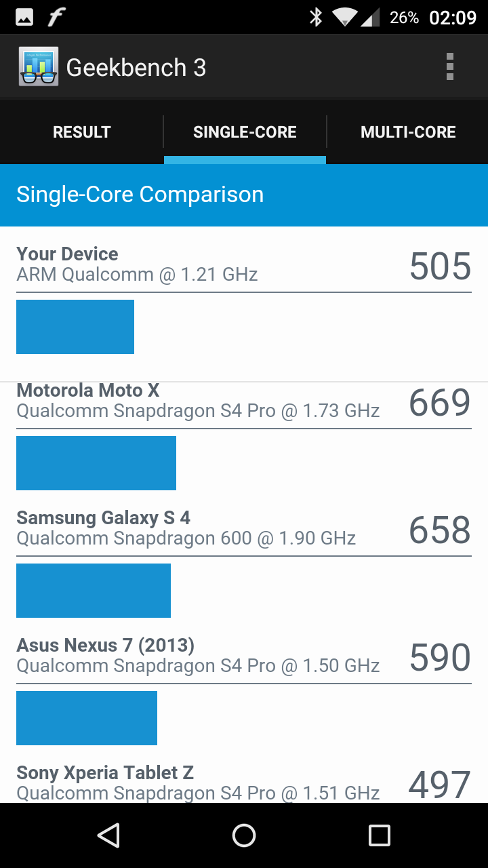The width and height of the screenshot is (488, 868).
Task: Tap the Geekbench 3 title text
Action: [x=136, y=68]
